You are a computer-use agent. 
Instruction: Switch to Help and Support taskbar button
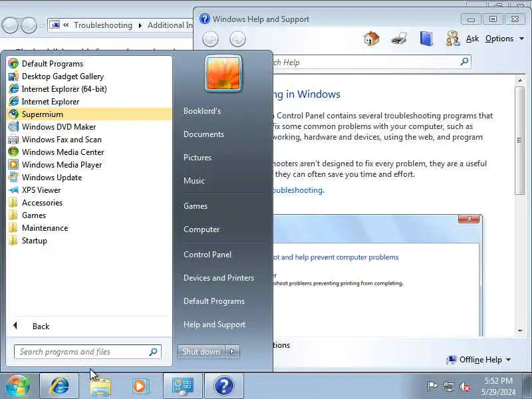pos(224,386)
